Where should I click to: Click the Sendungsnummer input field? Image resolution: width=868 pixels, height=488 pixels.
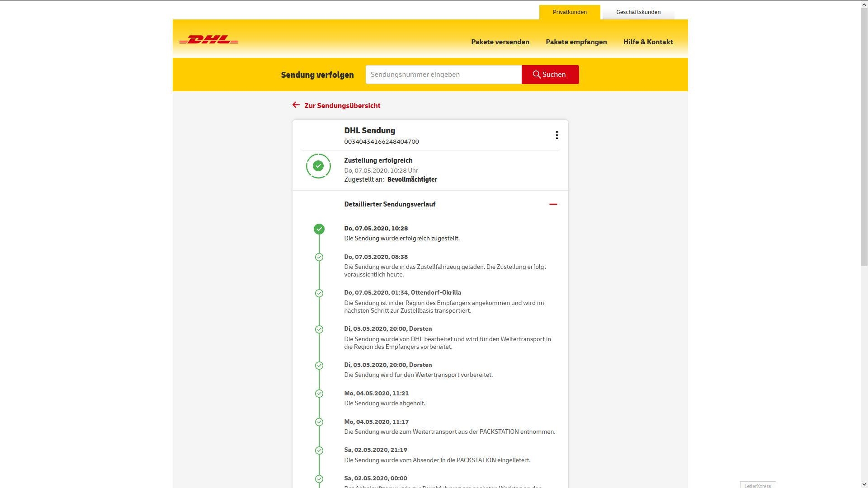click(x=443, y=74)
